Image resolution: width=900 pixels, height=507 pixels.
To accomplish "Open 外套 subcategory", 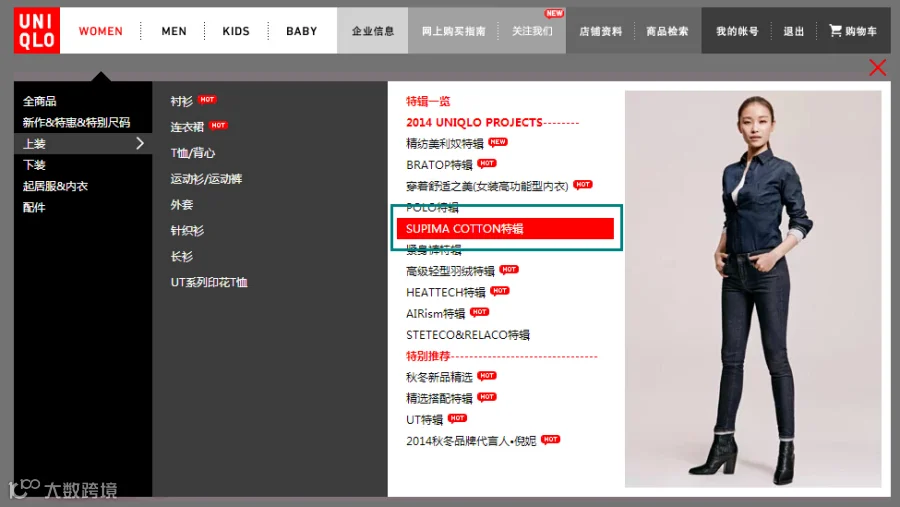I will (181, 205).
